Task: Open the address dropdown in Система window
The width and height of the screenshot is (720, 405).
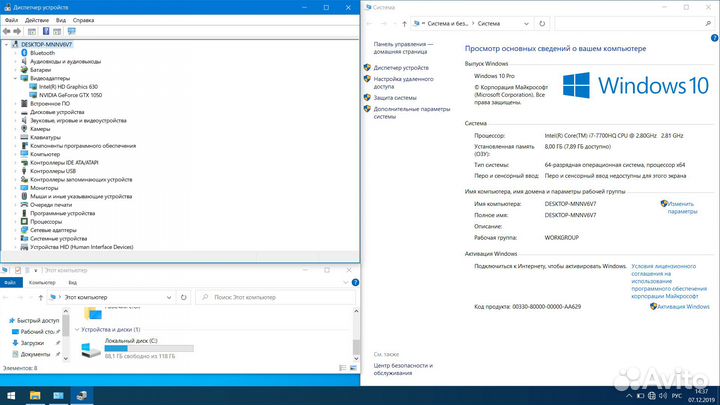Action: tap(526, 23)
